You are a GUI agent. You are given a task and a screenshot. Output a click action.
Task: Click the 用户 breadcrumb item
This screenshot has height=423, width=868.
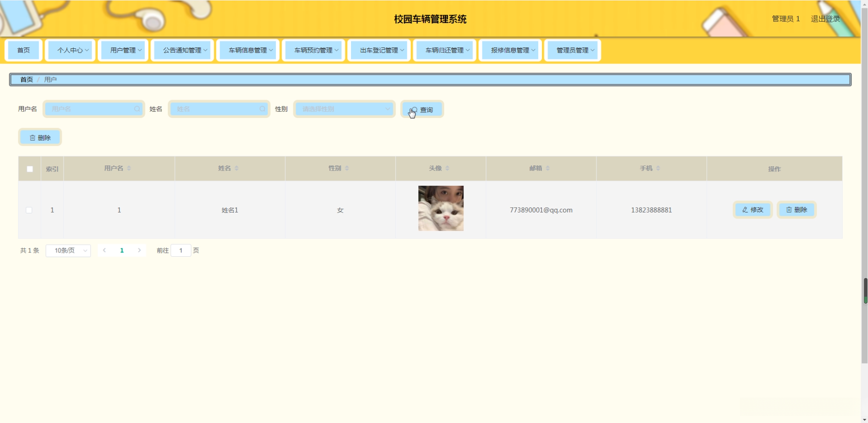pos(50,80)
